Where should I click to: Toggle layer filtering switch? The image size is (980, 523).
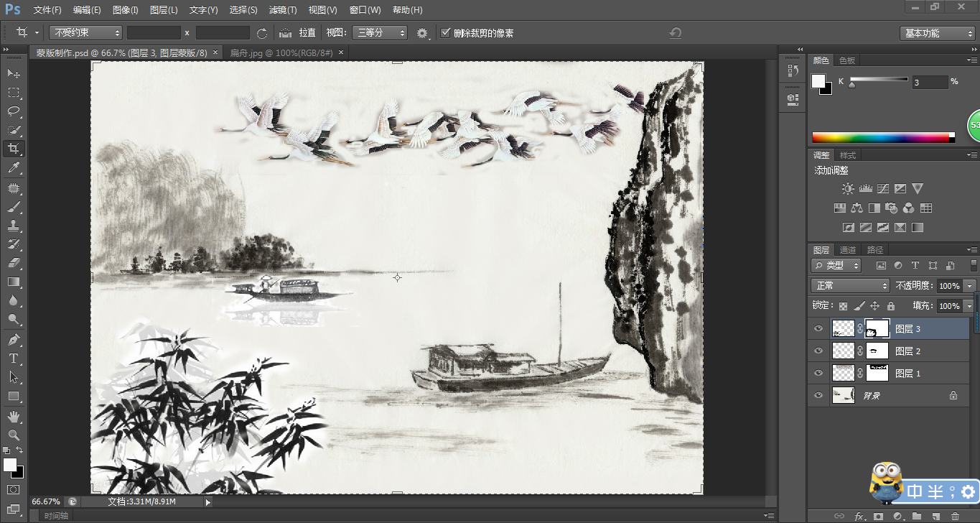point(974,265)
